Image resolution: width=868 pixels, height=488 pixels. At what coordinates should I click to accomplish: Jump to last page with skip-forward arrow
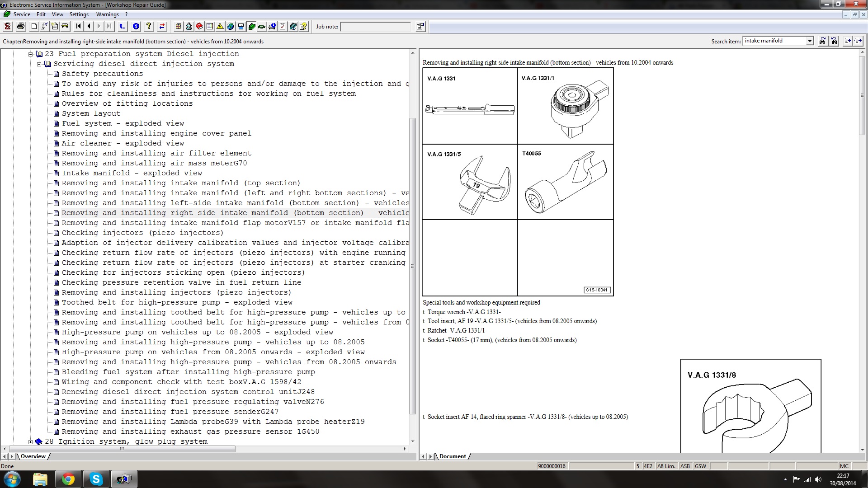point(109,26)
